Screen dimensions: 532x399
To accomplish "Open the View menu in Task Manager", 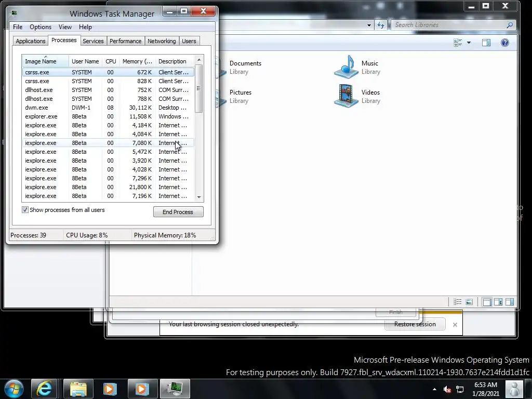I will (x=65, y=27).
